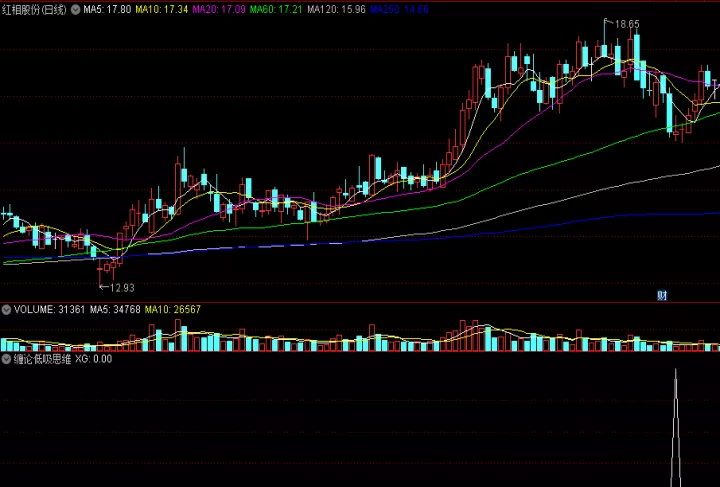This screenshot has height=487, width=720.
Task: Open the main chart indicator dropdown arrow
Action: pyautogui.click(x=76, y=9)
